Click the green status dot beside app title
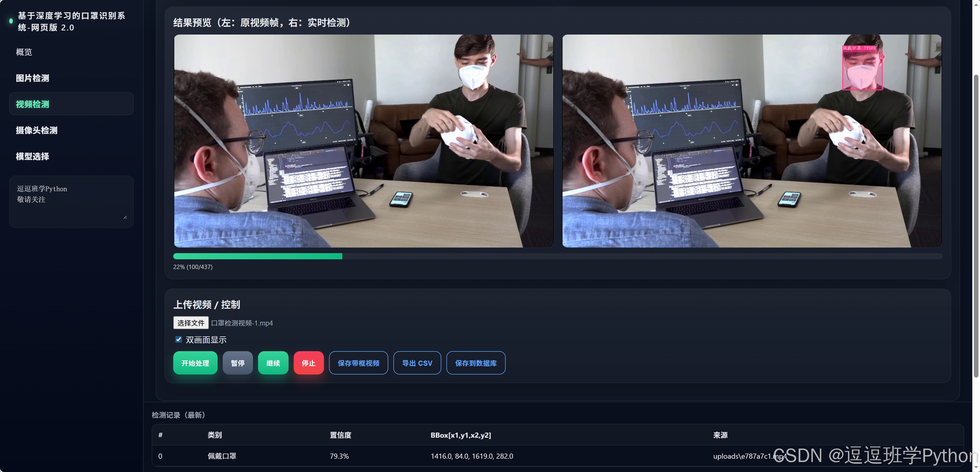980x472 pixels. [x=11, y=21]
